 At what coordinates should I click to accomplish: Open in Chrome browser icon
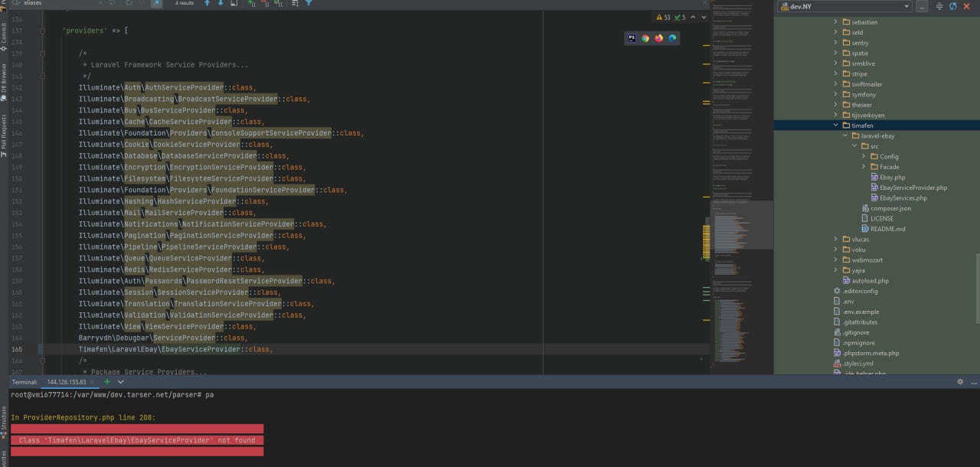point(645,38)
